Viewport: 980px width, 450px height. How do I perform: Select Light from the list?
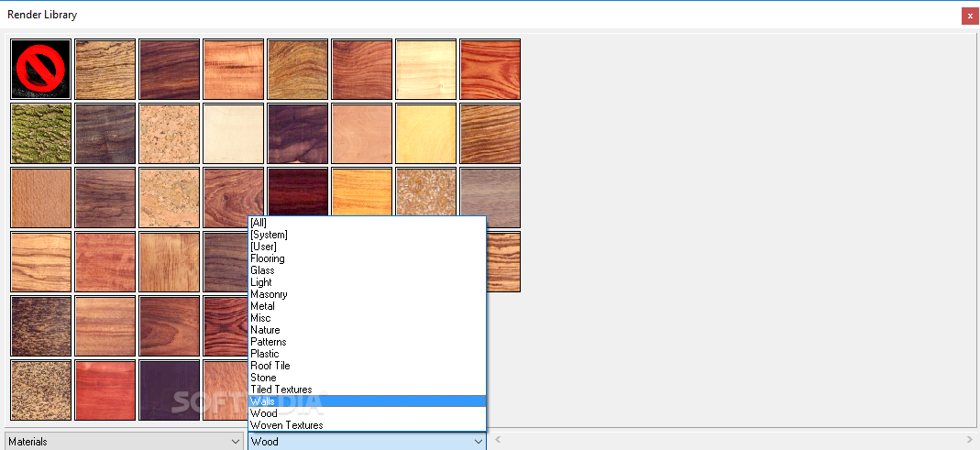pos(367,282)
